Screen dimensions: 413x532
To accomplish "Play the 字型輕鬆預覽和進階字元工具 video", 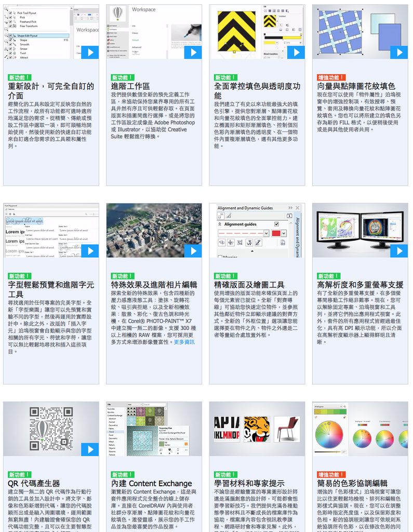I will tap(90, 251).
